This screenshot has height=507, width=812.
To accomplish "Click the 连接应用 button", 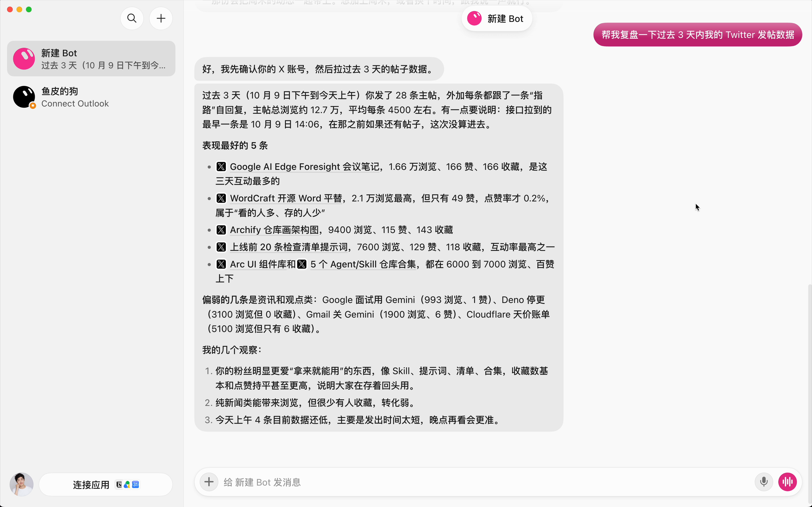I will pos(106,485).
